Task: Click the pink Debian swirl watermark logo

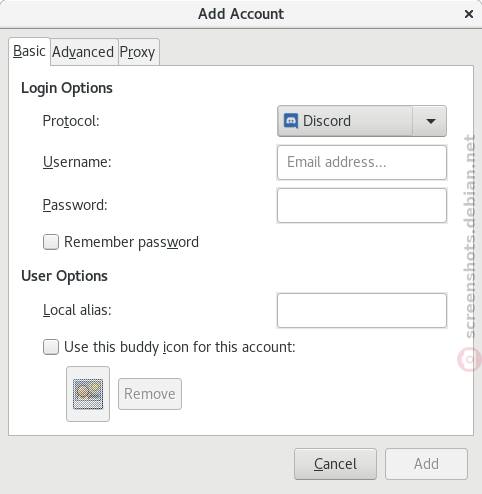Action: [470, 359]
